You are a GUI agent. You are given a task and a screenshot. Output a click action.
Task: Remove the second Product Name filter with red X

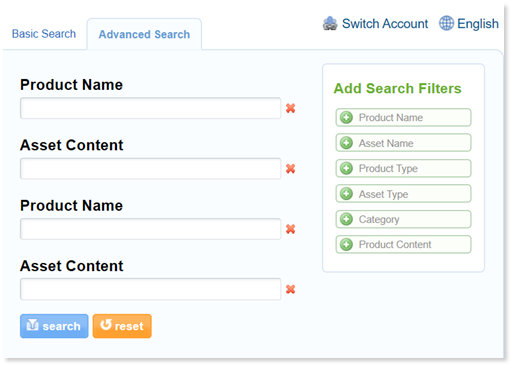click(290, 229)
